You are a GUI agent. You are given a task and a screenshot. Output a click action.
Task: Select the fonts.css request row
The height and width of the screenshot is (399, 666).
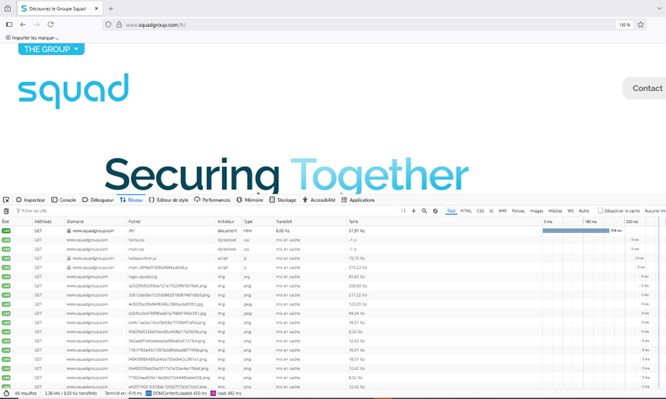tap(333, 240)
